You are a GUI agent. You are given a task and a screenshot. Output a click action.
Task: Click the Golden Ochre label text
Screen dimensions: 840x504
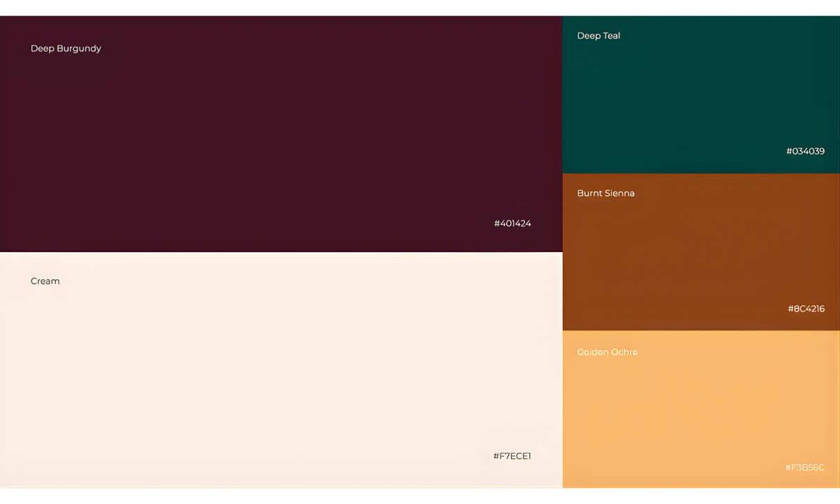pyautogui.click(x=607, y=352)
